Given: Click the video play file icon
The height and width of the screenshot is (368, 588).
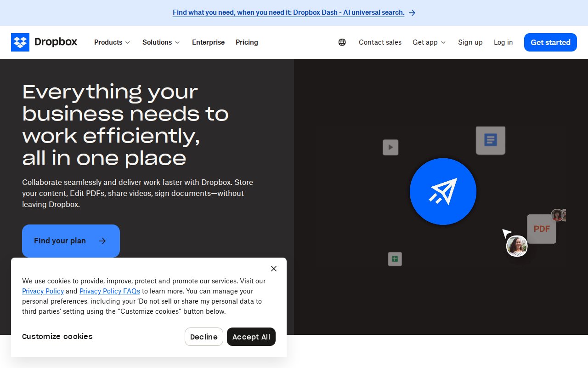Looking at the screenshot, I should pos(390,147).
